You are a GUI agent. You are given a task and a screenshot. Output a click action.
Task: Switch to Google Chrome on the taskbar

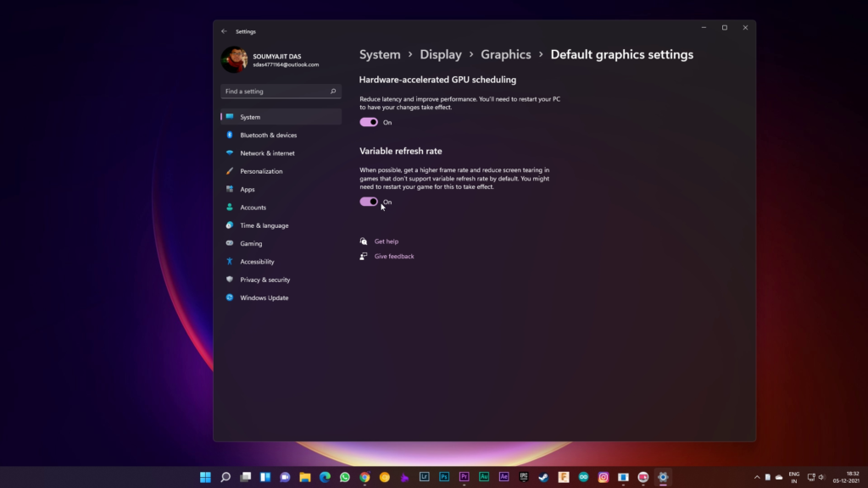364,477
